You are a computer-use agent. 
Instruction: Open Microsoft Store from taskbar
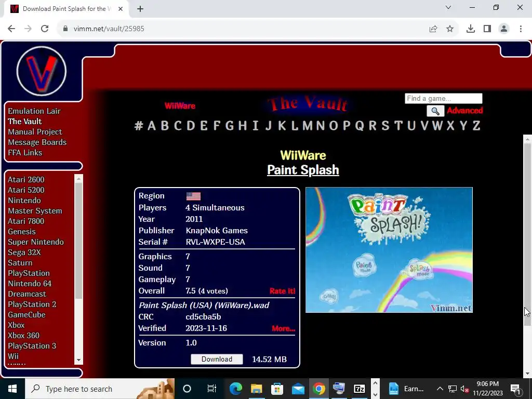coord(277,389)
